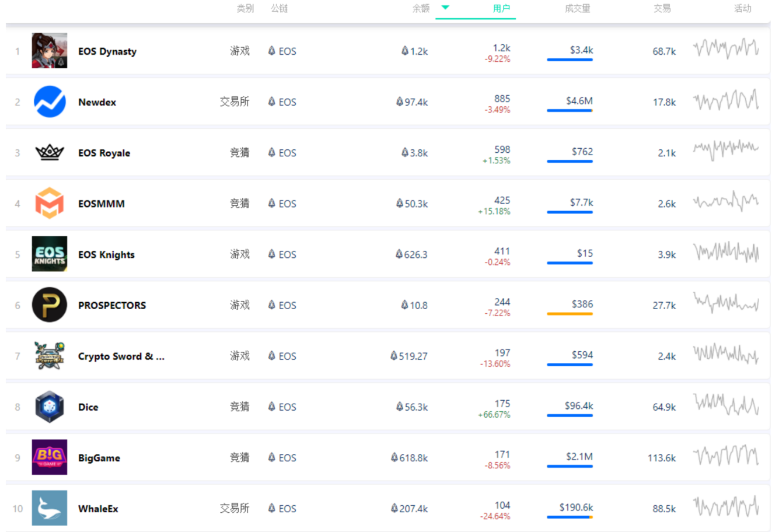
Task: Open the Crypto Sword & Magic logo
Action: click(x=50, y=356)
